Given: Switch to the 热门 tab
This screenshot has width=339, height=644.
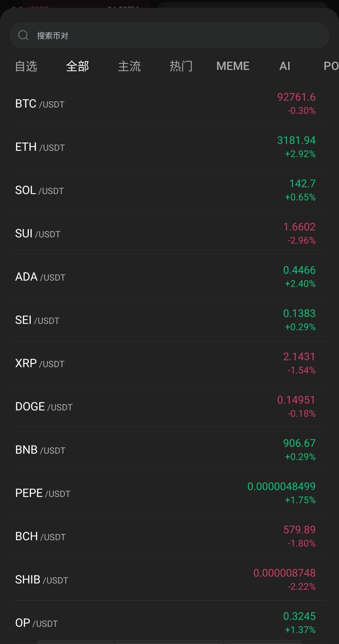Looking at the screenshot, I should click(181, 66).
